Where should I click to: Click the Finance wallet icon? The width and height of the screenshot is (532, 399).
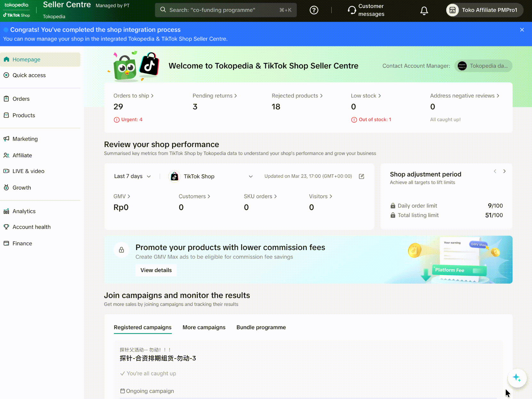point(6,243)
